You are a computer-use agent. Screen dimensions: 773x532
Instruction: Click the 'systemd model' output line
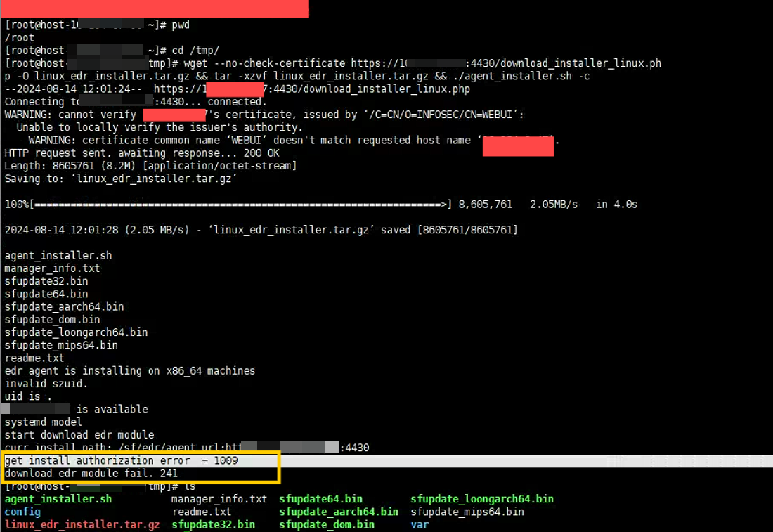pyautogui.click(x=43, y=422)
